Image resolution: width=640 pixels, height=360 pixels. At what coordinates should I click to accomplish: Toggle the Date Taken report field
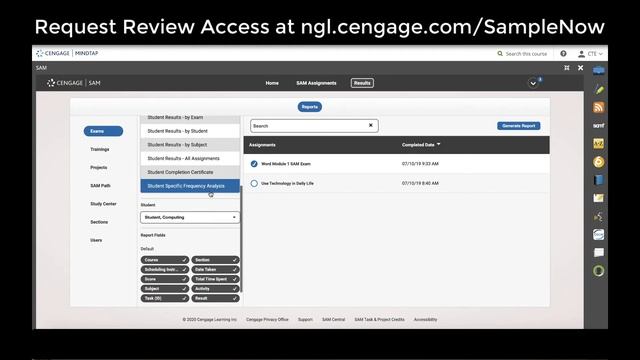click(215, 269)
